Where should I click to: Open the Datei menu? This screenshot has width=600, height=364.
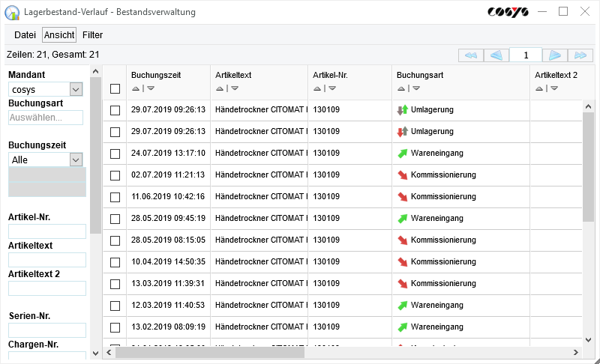[x=25, y=35]
